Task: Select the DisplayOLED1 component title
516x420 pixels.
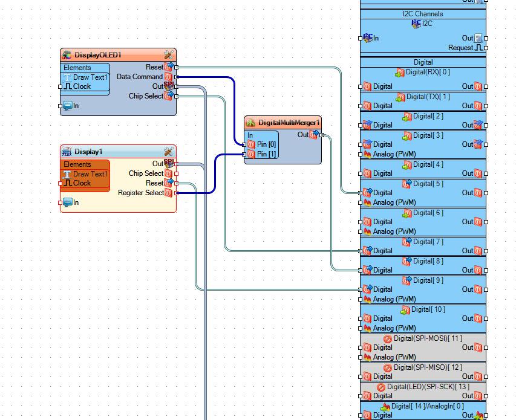Action: click(98, 55)
